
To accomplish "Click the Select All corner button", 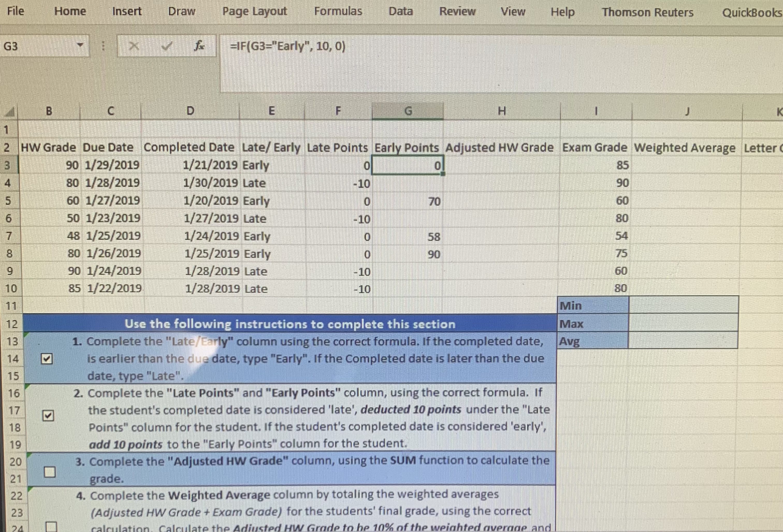I will 9,111.
